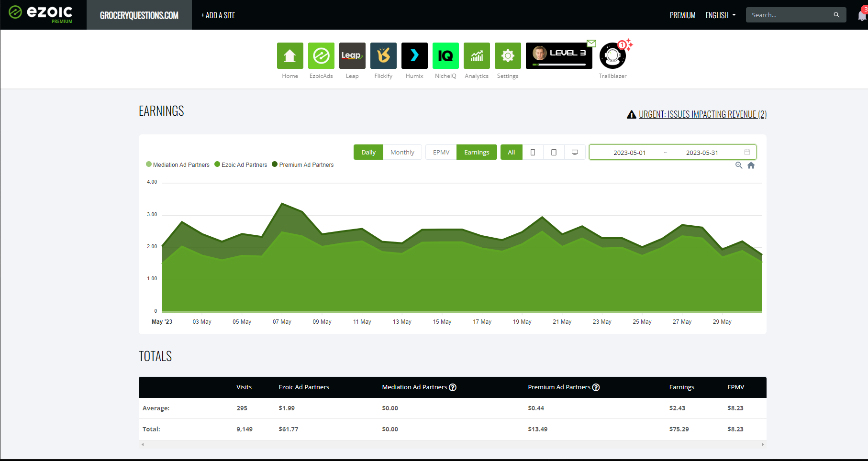Switch chart metric to Earnings
Screen dimensions: 868x461
coord(477,152)
